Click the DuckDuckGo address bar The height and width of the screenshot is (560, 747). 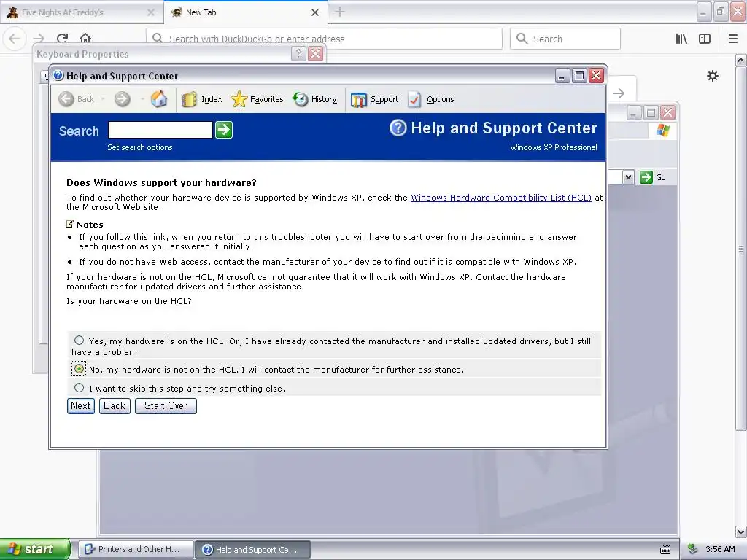324,39
